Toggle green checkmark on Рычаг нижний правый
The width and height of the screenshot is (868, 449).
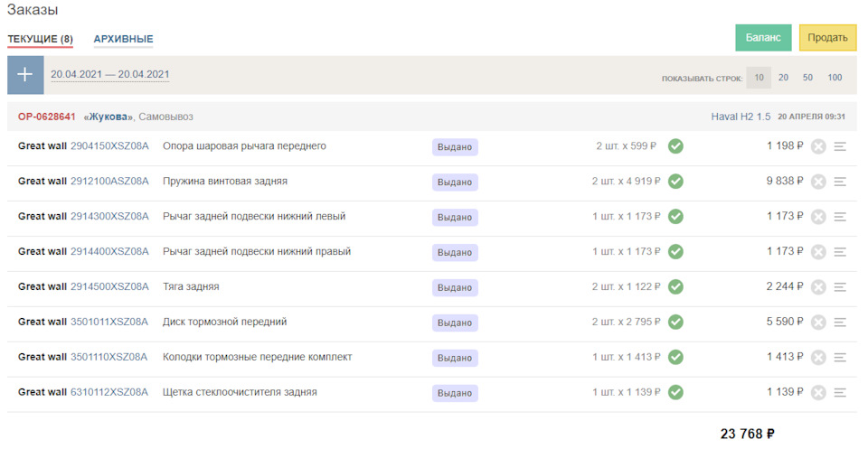click(x=675, y=252)
